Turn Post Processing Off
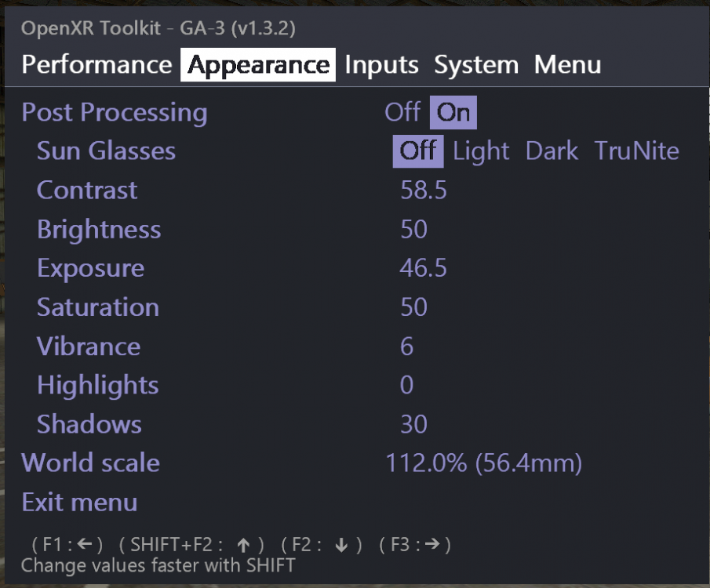Screen dimensions: 710x588 [403, 112]
